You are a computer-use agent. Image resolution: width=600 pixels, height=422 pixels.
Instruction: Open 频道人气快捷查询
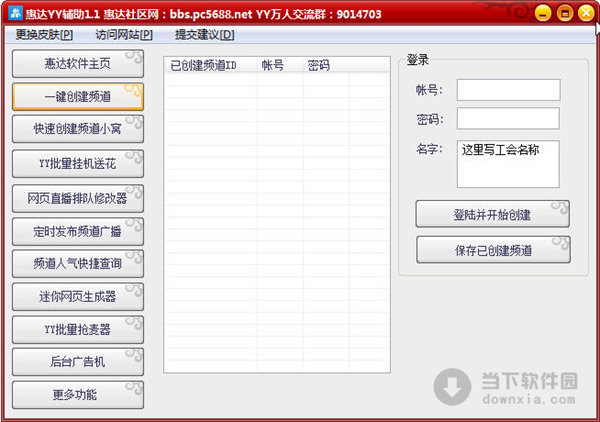pyautogui.click(x=78, y=264)
